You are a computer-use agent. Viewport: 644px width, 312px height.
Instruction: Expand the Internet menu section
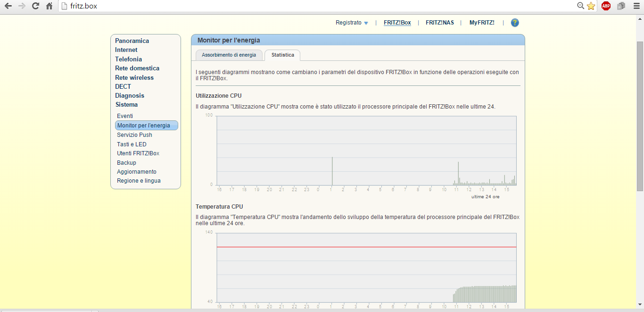(126, 50)
